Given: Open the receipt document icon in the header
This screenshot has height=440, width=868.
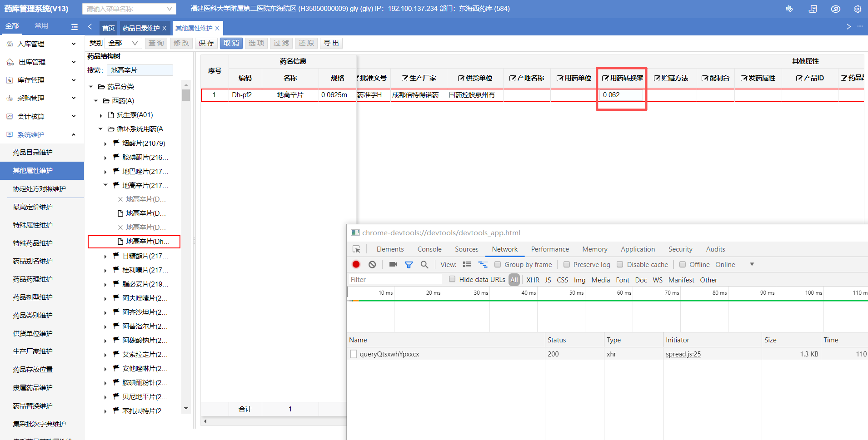Looking at the screenshot, I should tap(813, 9).
